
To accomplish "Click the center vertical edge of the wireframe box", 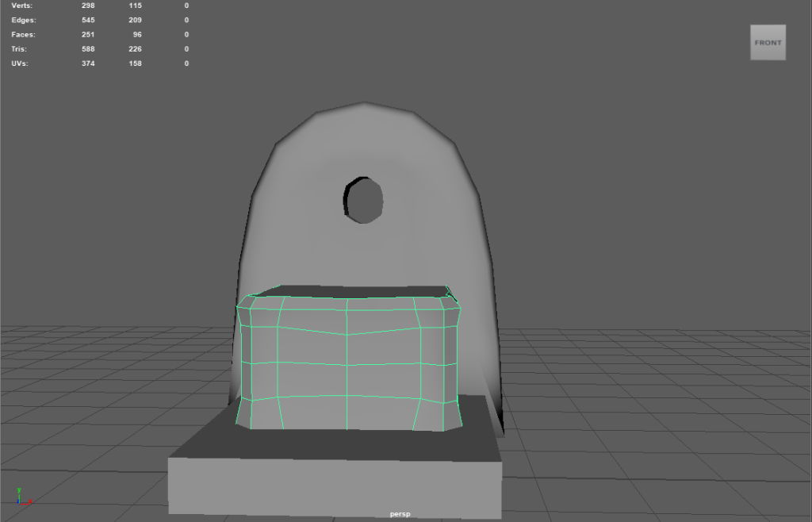I will tap(347, 373).
